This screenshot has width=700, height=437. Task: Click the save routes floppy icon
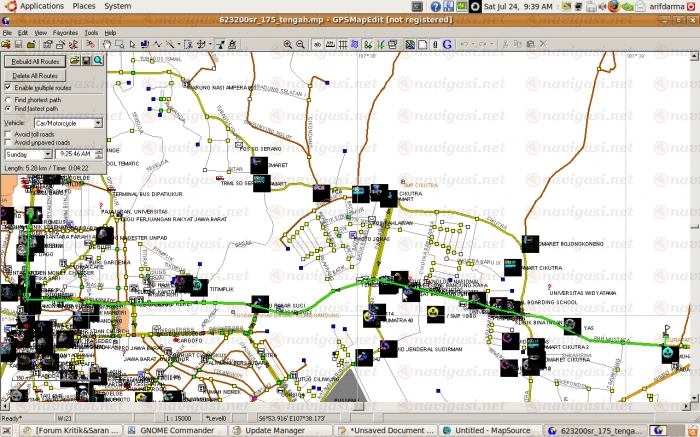86,62
